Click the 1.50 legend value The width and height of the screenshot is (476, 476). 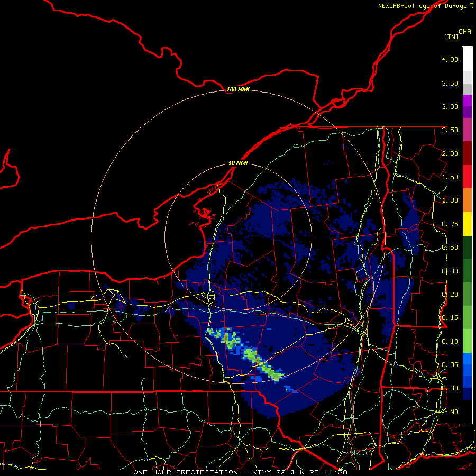(x=450, y=177)
